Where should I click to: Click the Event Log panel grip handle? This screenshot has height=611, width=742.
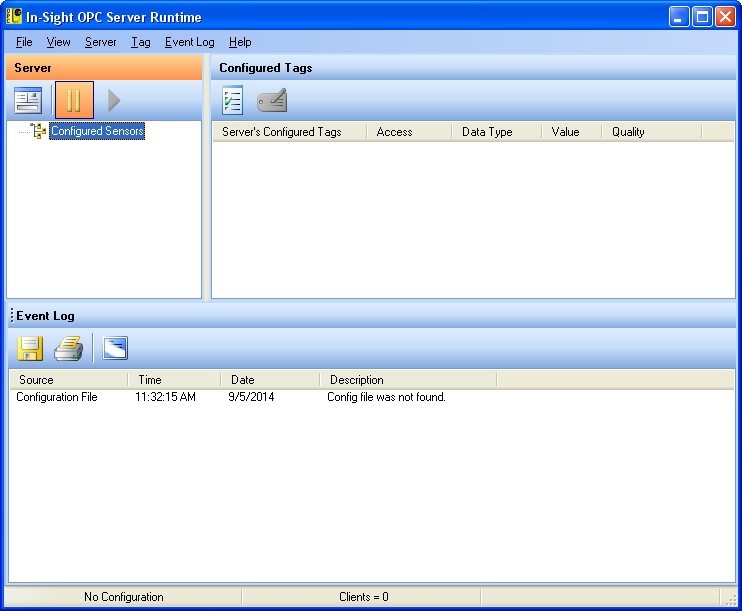point(12,315)
